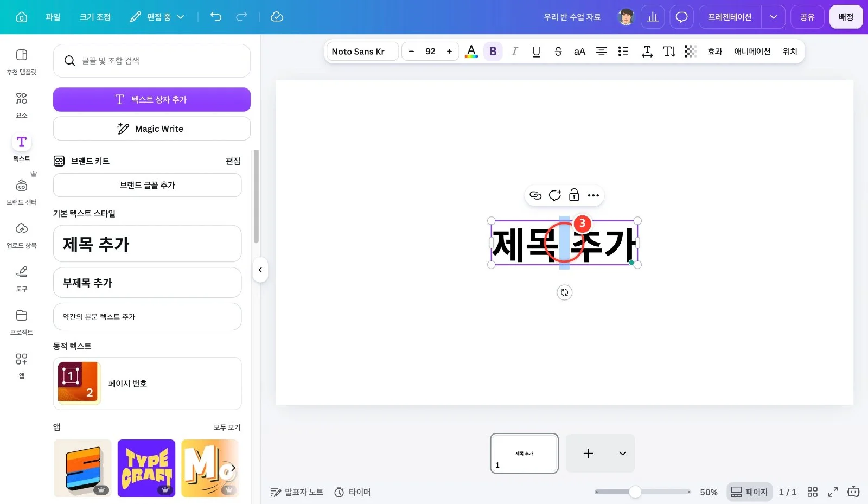Viewport: 868px width, 504px height.
Task: Toggle bulleted list
Action: click(623, 52)
